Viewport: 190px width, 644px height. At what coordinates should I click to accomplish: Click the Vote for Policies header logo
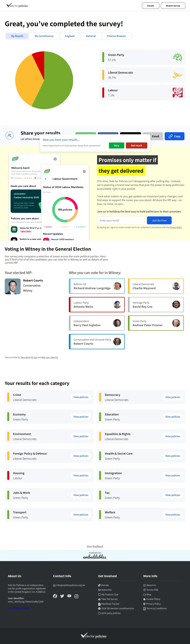pyautogui.click(x=17, y=6)
